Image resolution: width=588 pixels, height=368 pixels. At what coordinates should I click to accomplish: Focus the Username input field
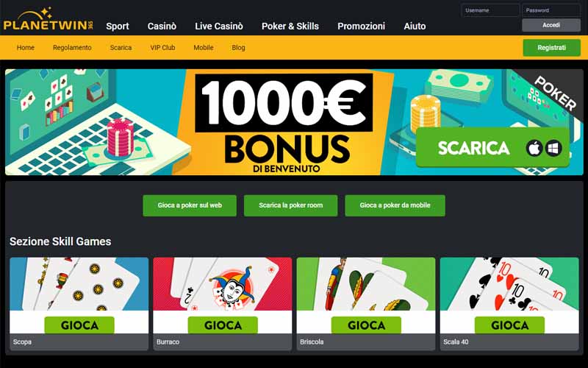click(490, 10)
